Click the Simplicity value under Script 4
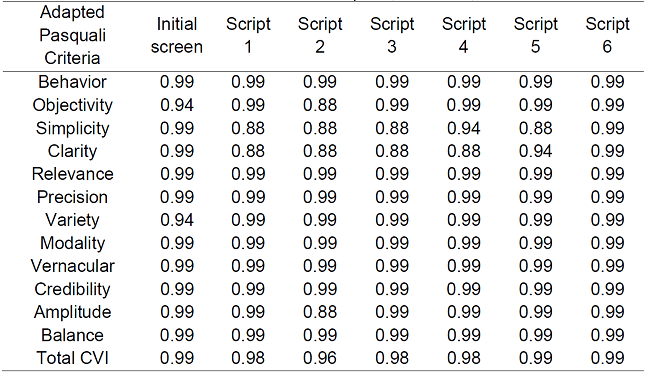The image size is (650, 373). tap(463, 128)
